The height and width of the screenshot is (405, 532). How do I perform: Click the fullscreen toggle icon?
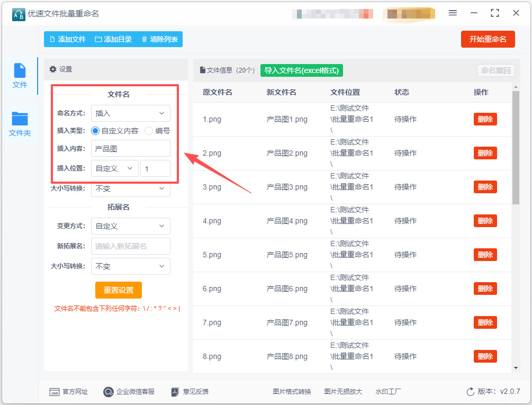(x=495, y=13)
